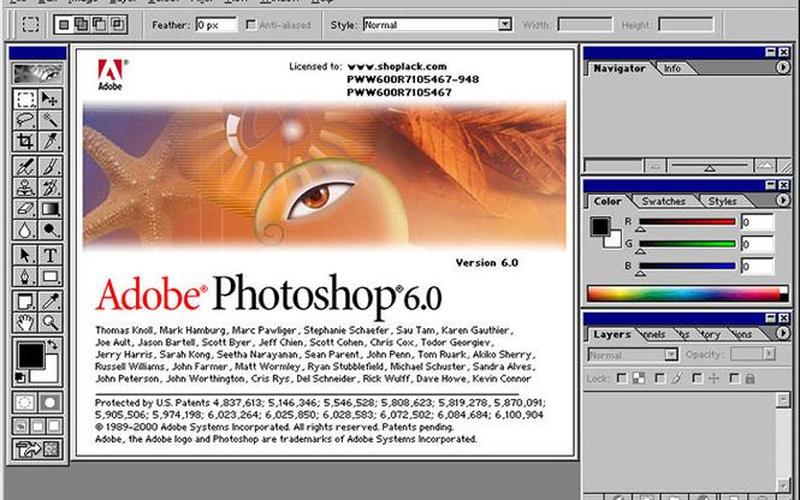Select the Paintbrush tool
This screenshot has width=800, height=500.
pos(50,167)
